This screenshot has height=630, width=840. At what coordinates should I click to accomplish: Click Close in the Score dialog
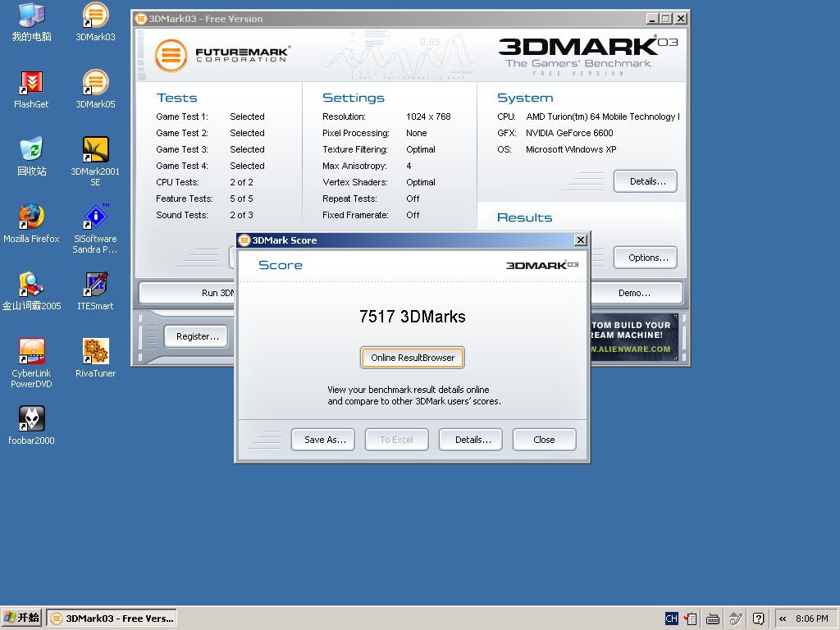pyautogui.click(x=545, y=440)
